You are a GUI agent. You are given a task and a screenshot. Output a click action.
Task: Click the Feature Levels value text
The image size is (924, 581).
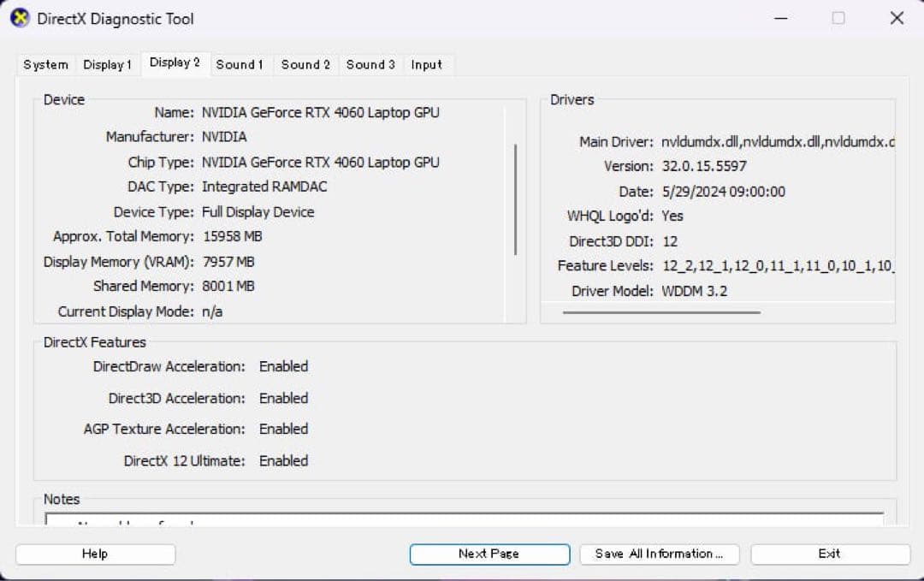click(779, 265)
